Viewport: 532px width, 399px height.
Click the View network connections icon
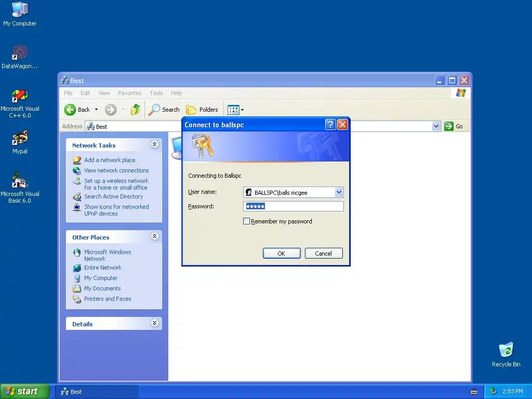pyautogui.click(x=77, y=170)
